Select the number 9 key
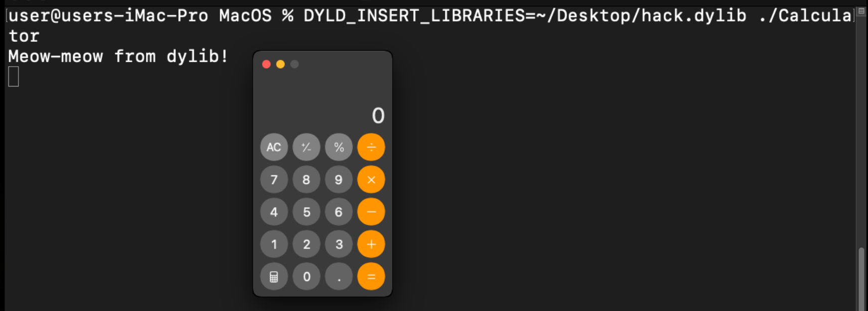 tap(339, 180)
